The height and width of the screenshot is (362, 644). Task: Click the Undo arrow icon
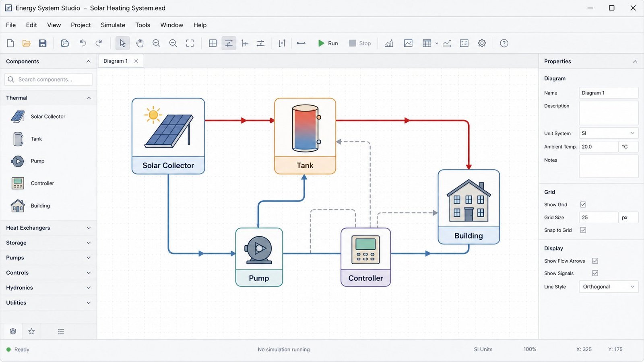83,43
